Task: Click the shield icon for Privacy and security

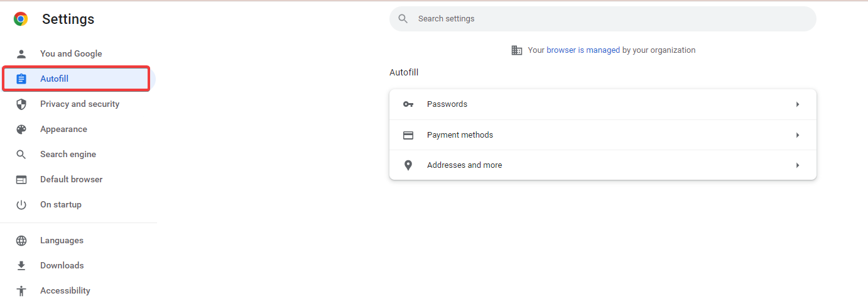Action: 21,104
